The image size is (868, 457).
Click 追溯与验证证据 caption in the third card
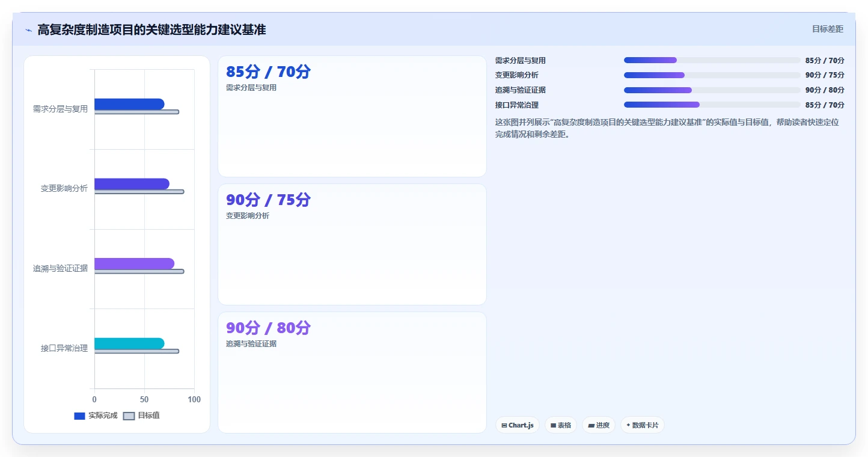coord(251,344)
